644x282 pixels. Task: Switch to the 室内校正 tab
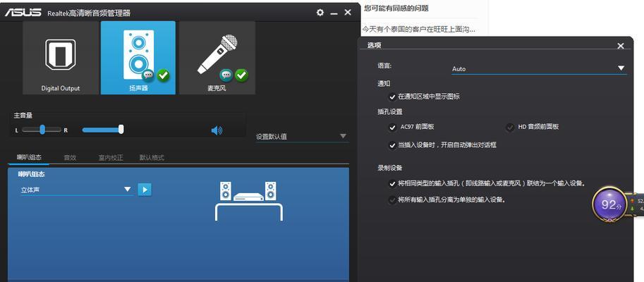pos(111,158)
